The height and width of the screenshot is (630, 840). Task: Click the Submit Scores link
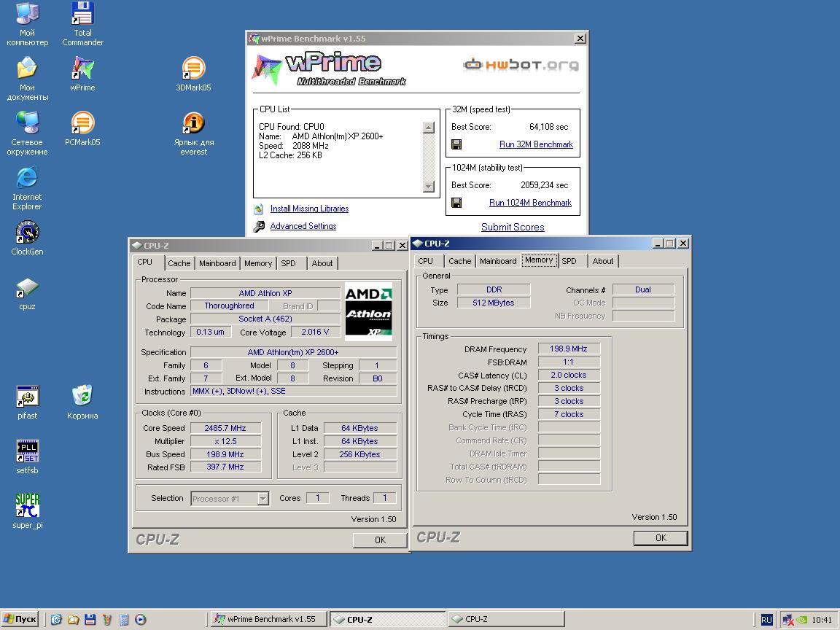(513, 227)
